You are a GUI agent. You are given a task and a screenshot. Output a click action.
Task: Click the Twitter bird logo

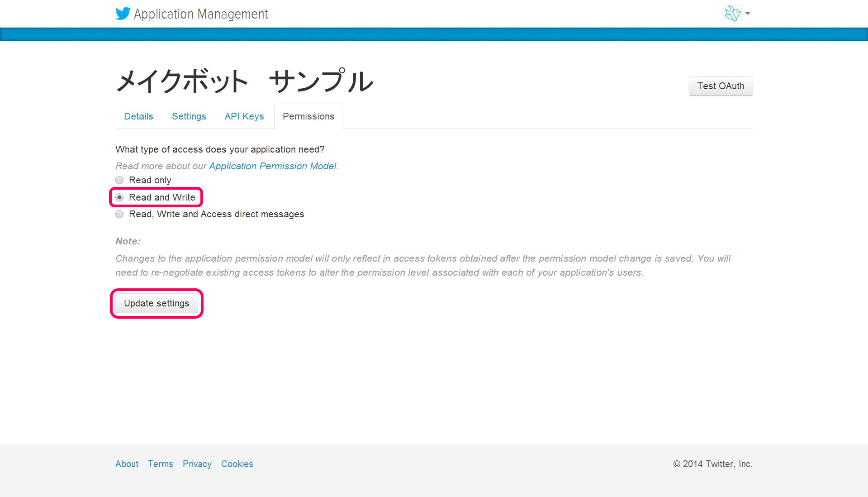(123, 14)
